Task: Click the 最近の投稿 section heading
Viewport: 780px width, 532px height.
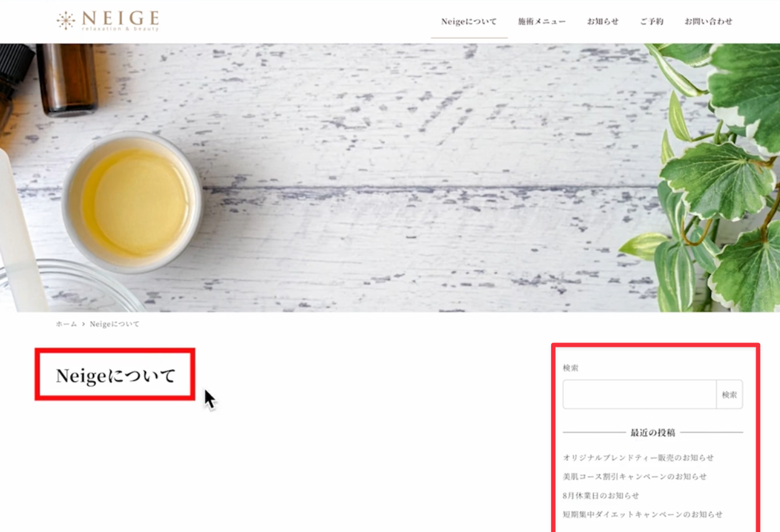Action: [x=653, y=432]
